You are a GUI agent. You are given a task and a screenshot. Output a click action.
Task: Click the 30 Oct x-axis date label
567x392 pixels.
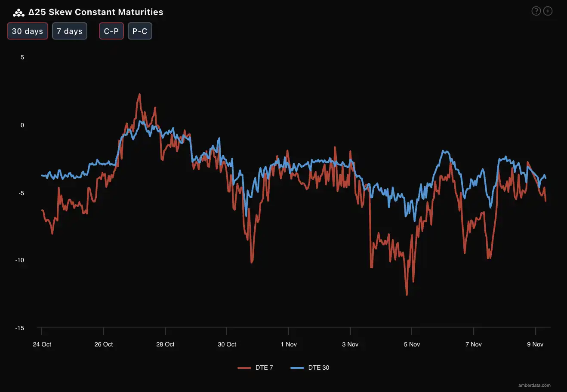click(227, 344)
